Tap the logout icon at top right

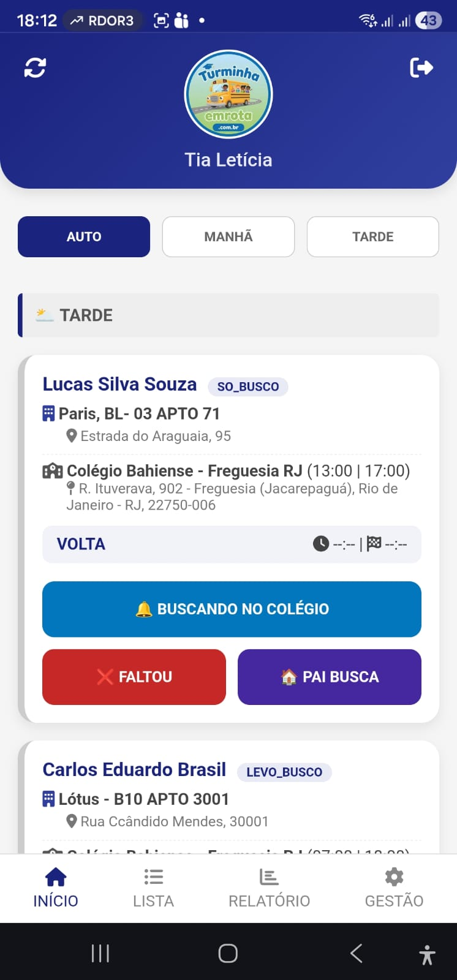421,67
